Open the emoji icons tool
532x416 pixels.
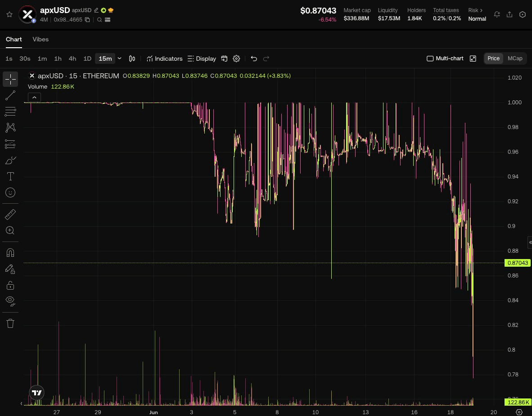click(10, 192)
